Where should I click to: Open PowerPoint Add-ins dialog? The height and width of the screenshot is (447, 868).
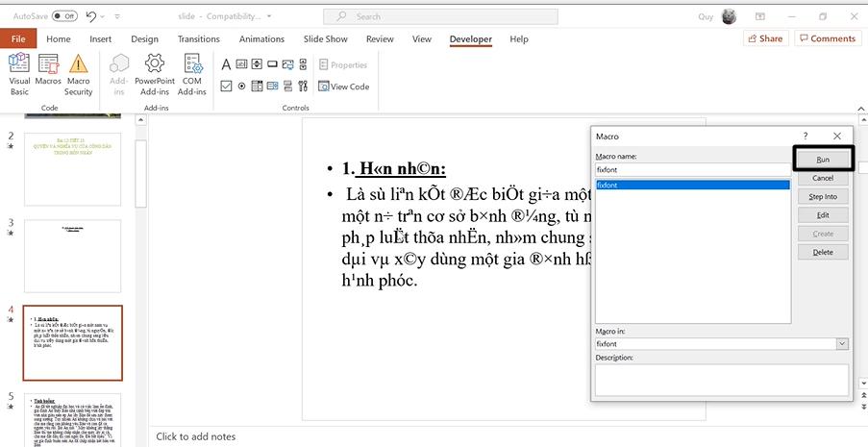coord(155,74)
